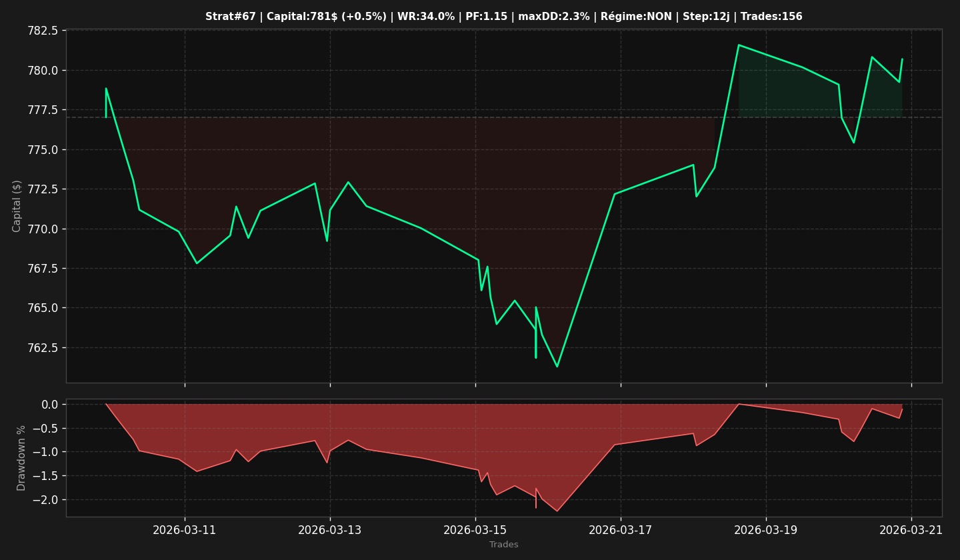The image size is (960, 560).
Task: Click the 2026-03-13 date tick label
Action: [330, 530]
